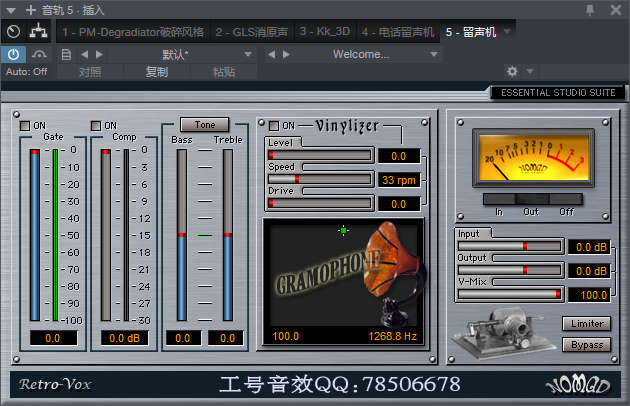Click the phonograph cylinder image
Viewport: 630px width, 406px height.
point(502,333)
